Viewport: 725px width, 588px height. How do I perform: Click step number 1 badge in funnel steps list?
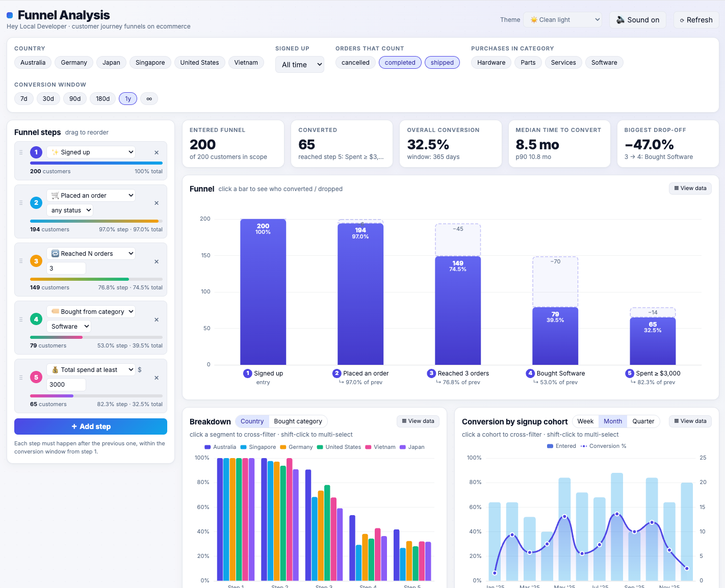tap(36, 152)
